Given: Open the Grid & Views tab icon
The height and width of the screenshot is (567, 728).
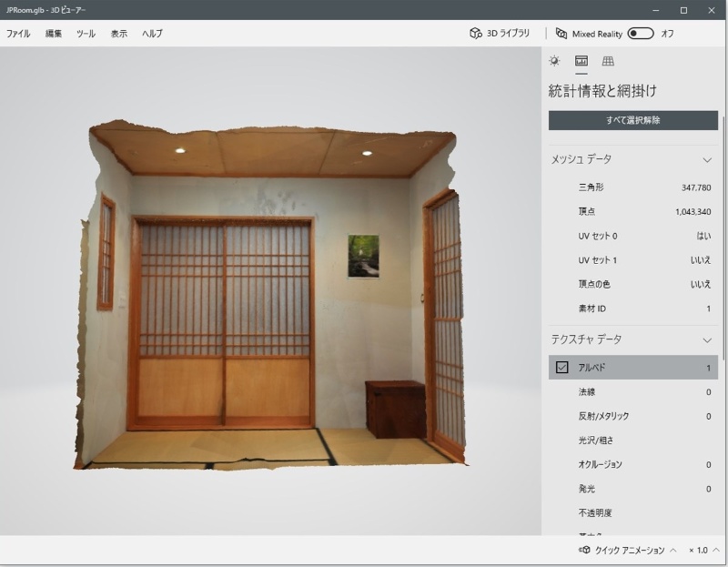Looking at the screenshot, I should tap(608, 61).
